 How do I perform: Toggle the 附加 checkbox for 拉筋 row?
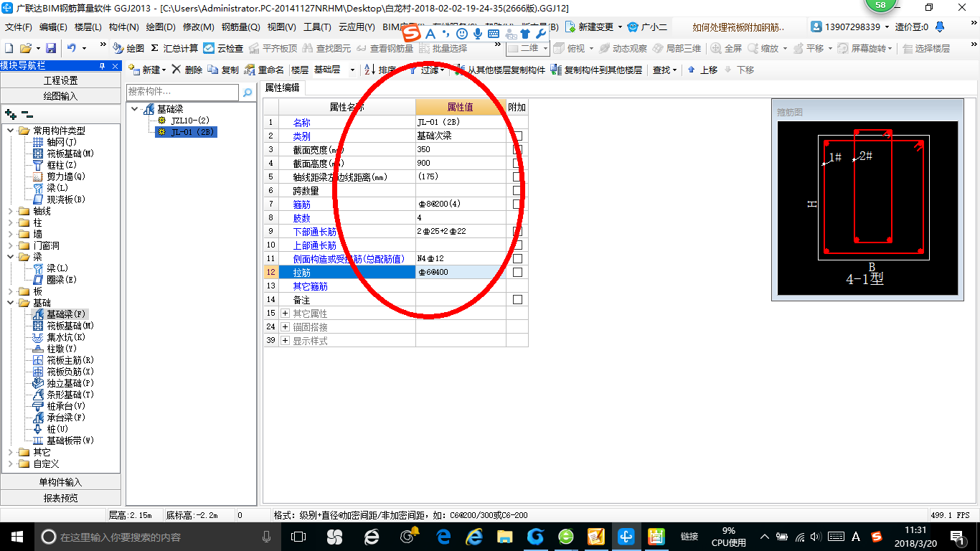(x=517, y=272)
